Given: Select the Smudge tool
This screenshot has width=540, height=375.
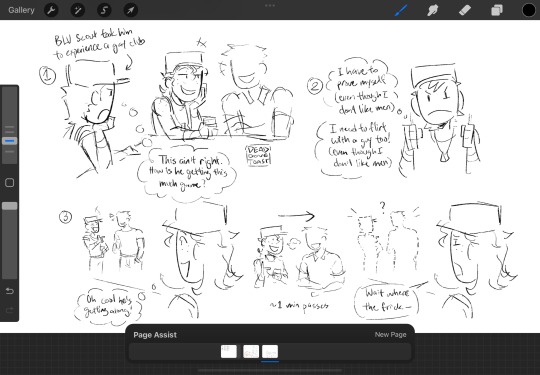Looking at the screenshot, I should [433, 10].
